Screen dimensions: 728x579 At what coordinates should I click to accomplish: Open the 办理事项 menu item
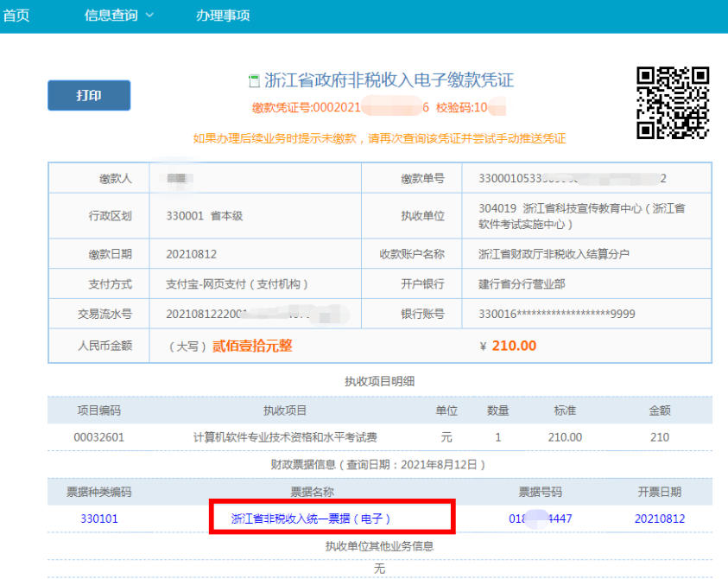223,16
